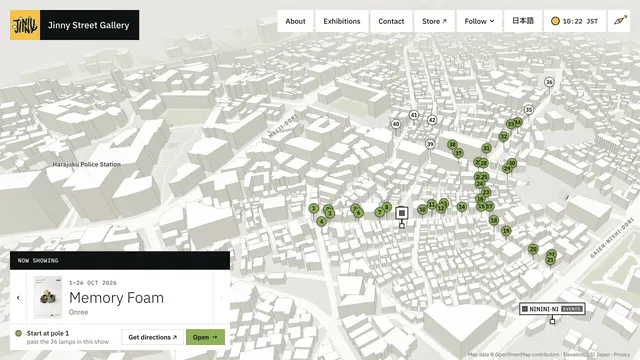The height and width of the screenshot is (360, 640).
Task: Toggle the 10:22 JST time indicator
Action: point(574,21)
